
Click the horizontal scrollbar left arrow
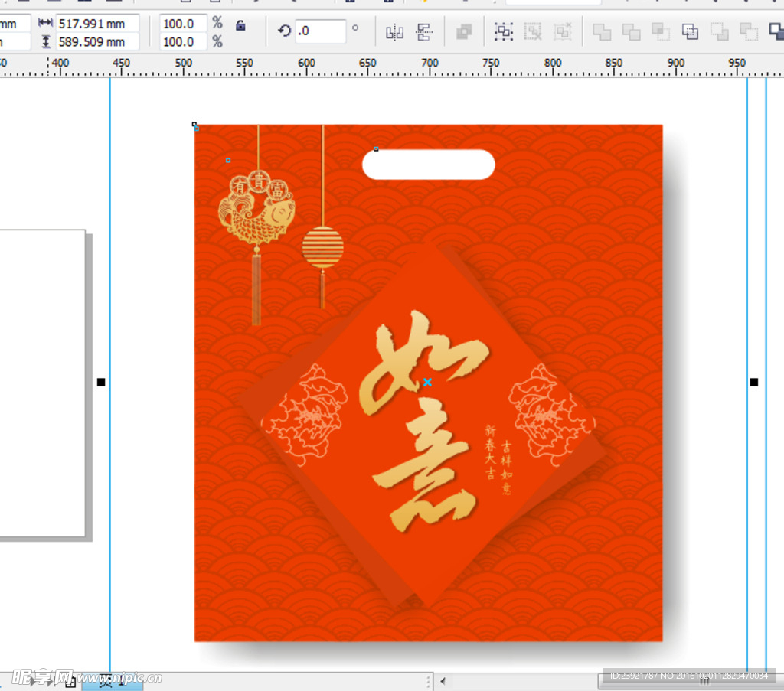442,680
